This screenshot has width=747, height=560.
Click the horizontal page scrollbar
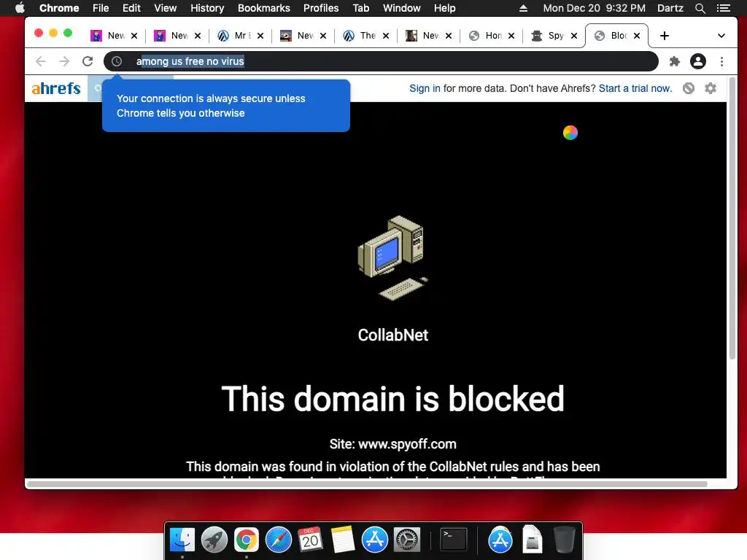(367, 484)
